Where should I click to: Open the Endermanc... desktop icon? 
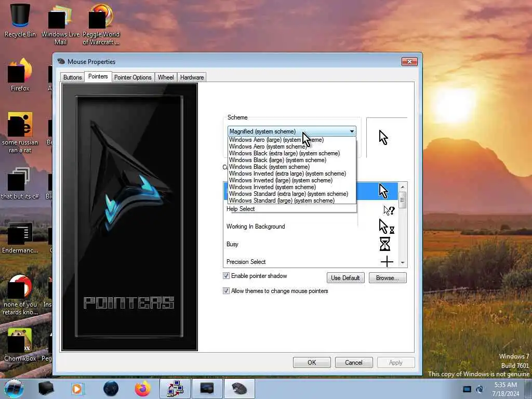tap(20, 237)
